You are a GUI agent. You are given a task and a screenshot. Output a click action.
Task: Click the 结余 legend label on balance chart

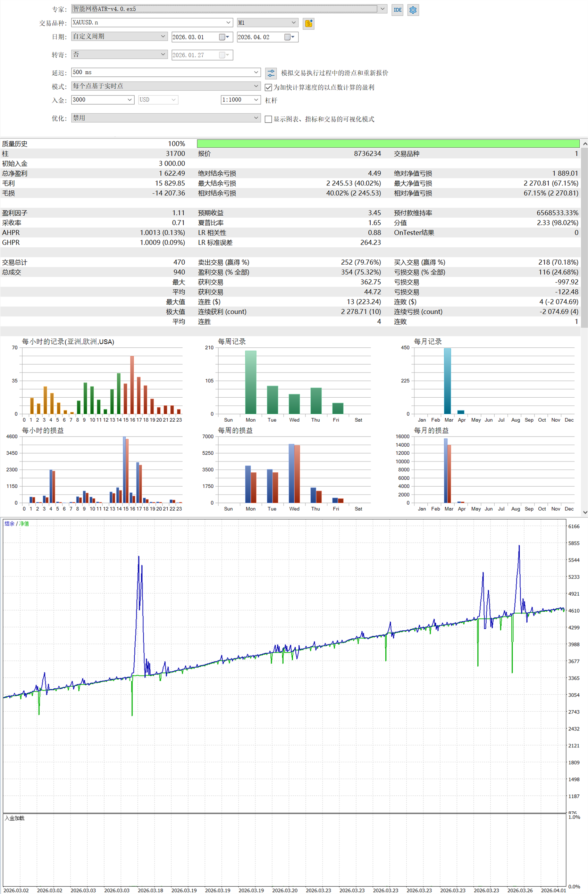click(9, 524)
